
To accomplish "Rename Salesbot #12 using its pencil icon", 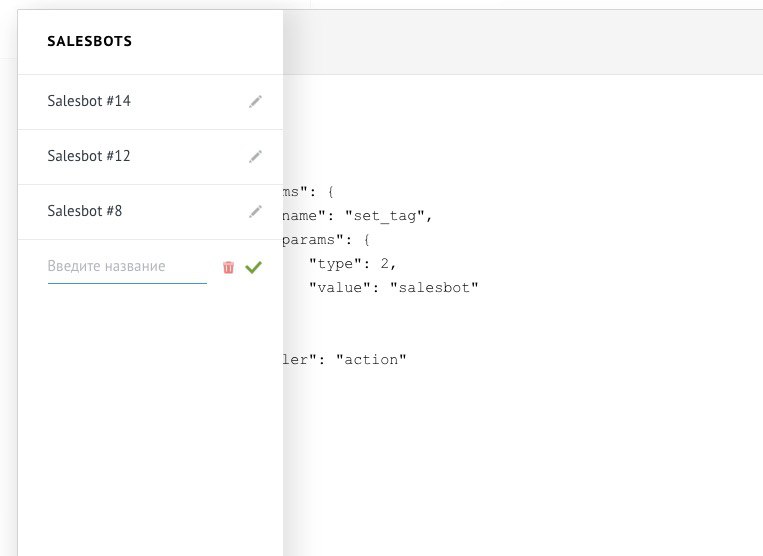I will point(255,156).
